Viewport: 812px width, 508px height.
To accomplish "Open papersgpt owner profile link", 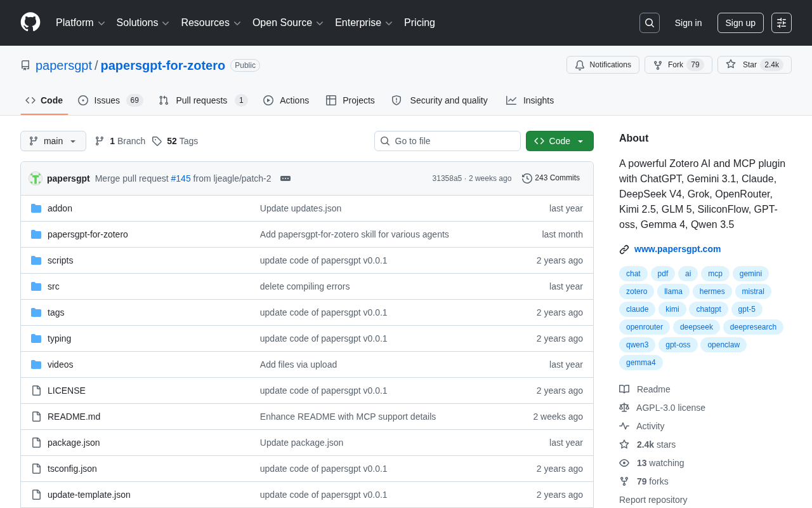I will click(63, 65).
